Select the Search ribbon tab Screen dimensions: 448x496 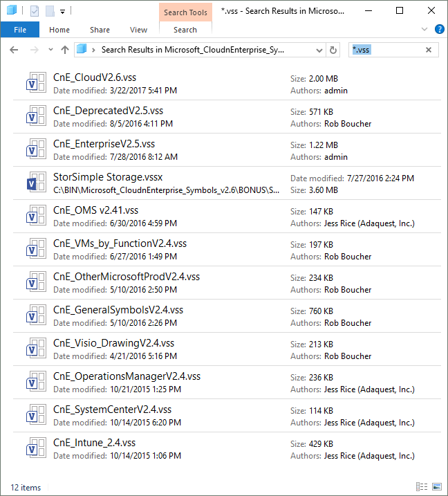185,30
